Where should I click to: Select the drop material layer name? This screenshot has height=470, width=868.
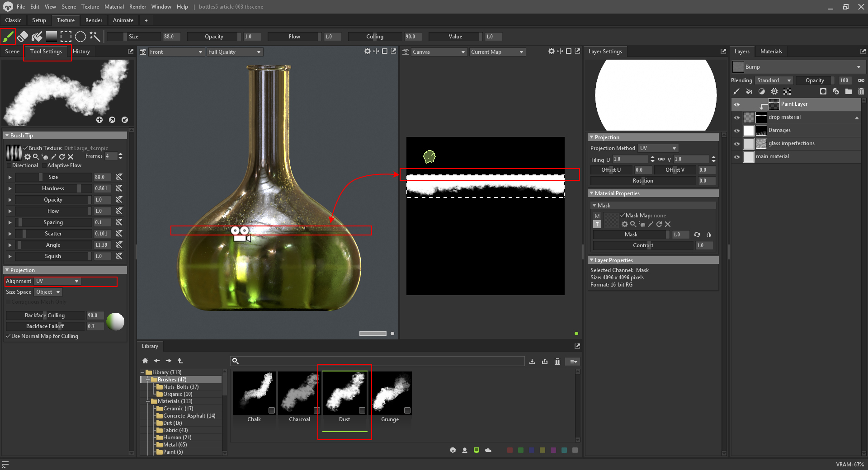(x=784, y=117)
